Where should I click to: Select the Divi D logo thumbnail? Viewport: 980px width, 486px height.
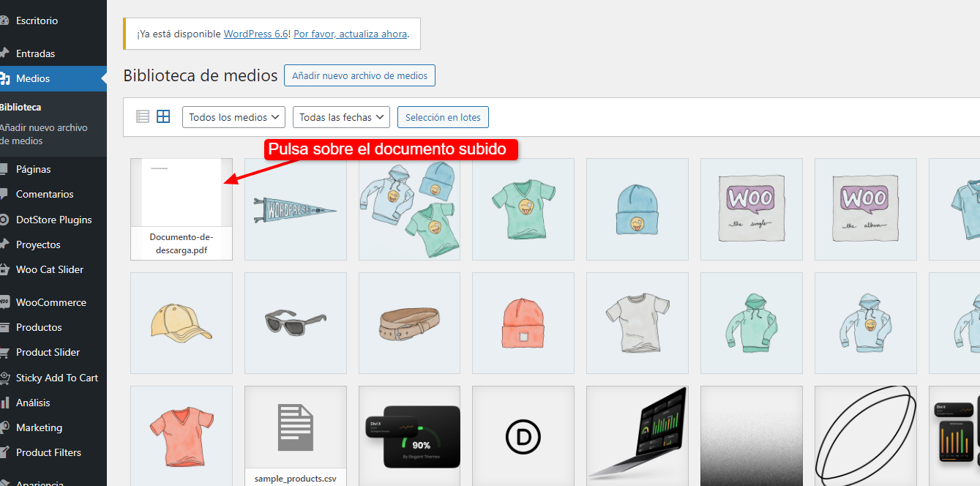(x=523, y=436)
